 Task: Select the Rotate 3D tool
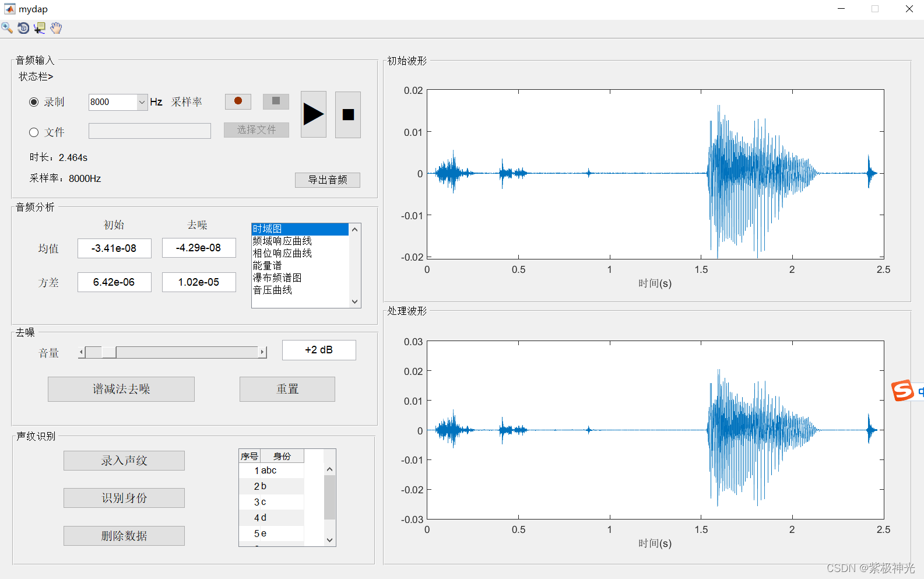[x=23, y=27]
